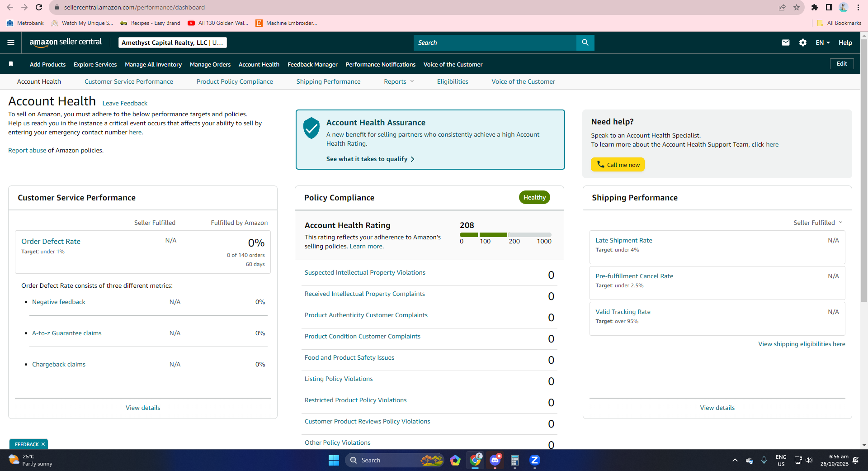Open the EN language dropdown
This screenshot has height=471, width=868.
pos(823,43)
